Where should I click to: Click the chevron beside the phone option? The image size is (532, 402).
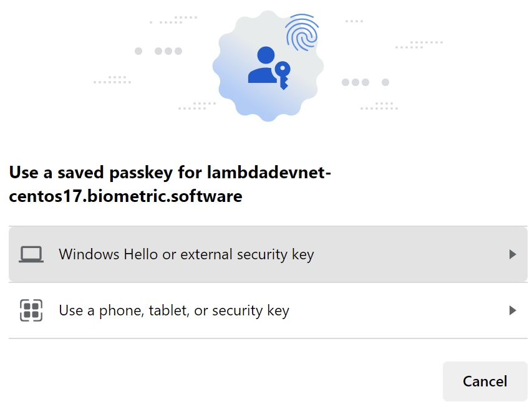point(512,310)
